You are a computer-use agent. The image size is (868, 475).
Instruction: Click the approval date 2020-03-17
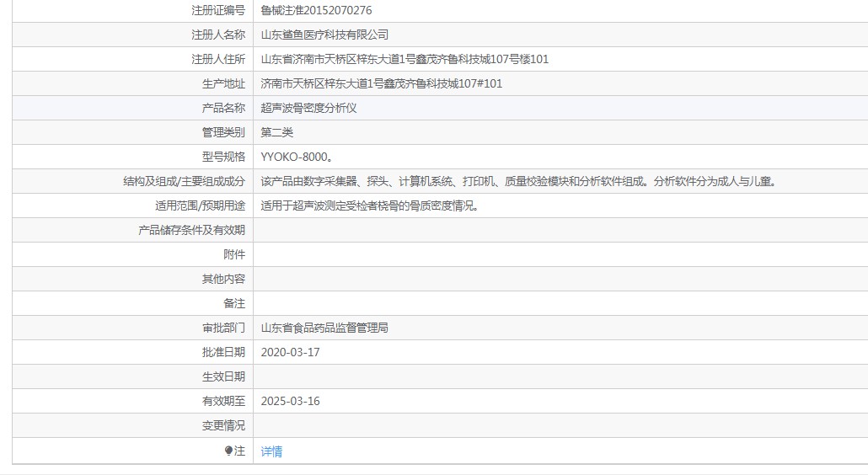click(x=290, y=352)
